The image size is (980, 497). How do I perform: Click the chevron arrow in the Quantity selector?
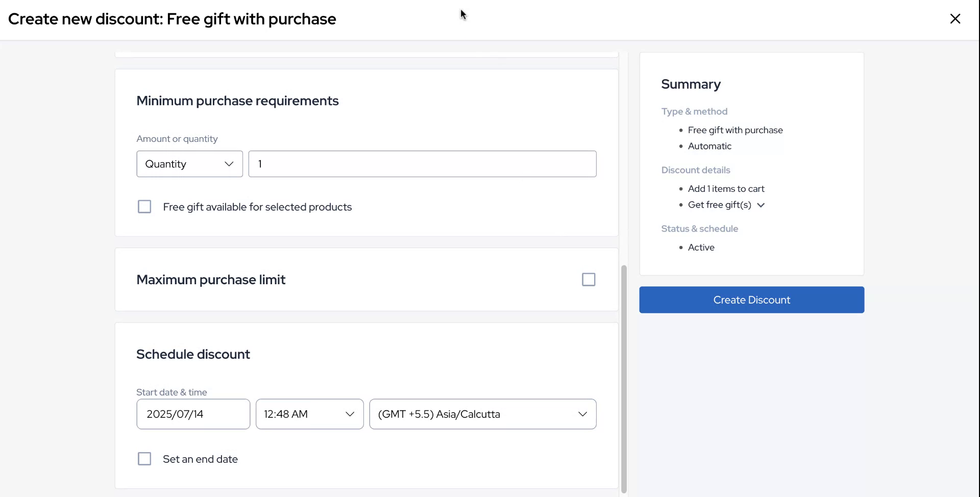click(x=229, y=164)
